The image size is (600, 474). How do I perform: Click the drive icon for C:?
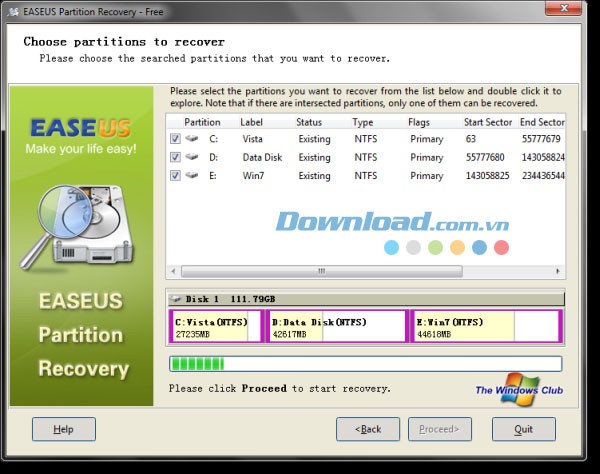point(192,138)
